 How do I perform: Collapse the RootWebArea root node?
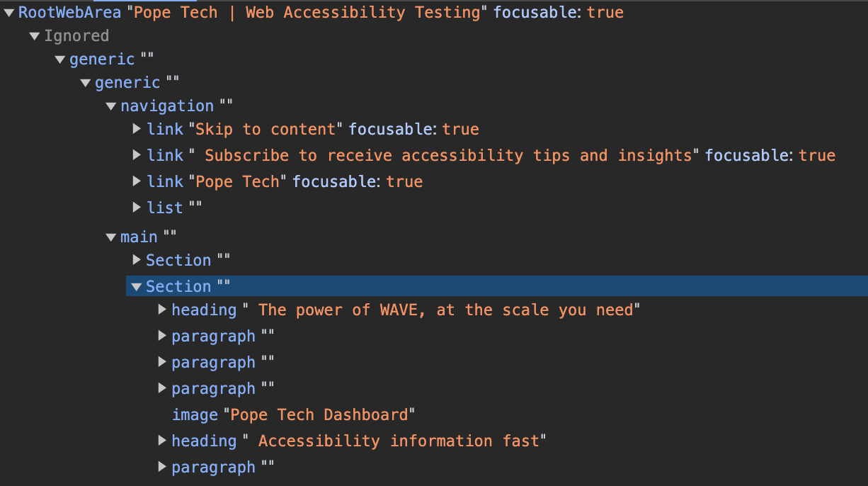click(8, 11)
